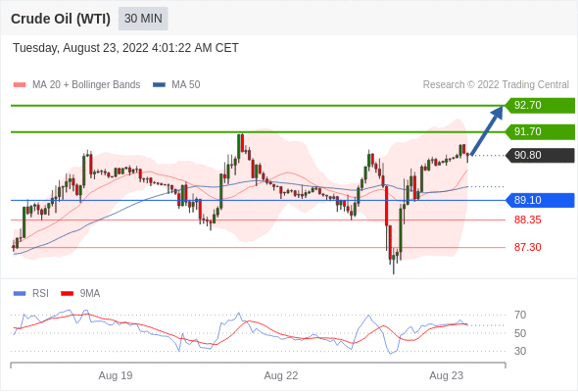
Task: Click the RSI 70 level label
Action: pyautogui.click(x=520, y=315)
